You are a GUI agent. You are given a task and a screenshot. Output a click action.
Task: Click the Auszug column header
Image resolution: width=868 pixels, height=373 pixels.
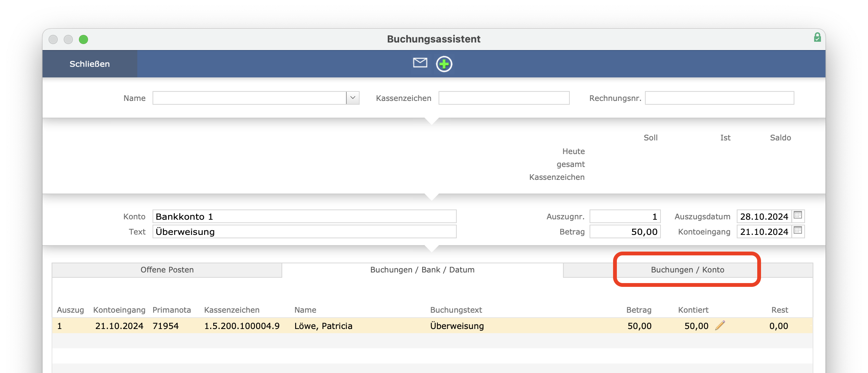tap(70, 310)
